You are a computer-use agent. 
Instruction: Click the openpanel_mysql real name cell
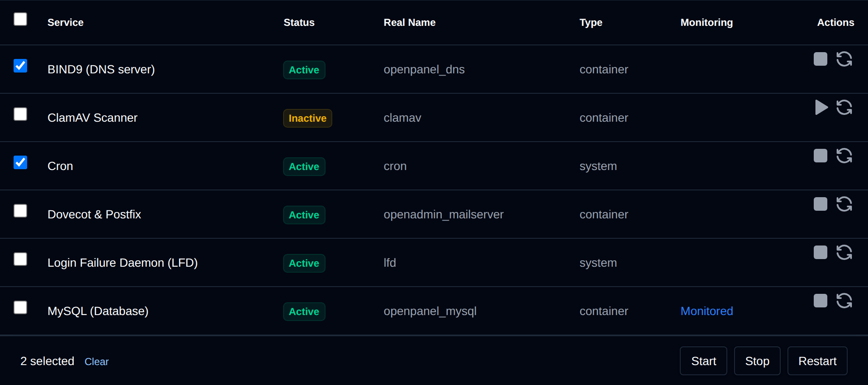(x=430, y=311)
